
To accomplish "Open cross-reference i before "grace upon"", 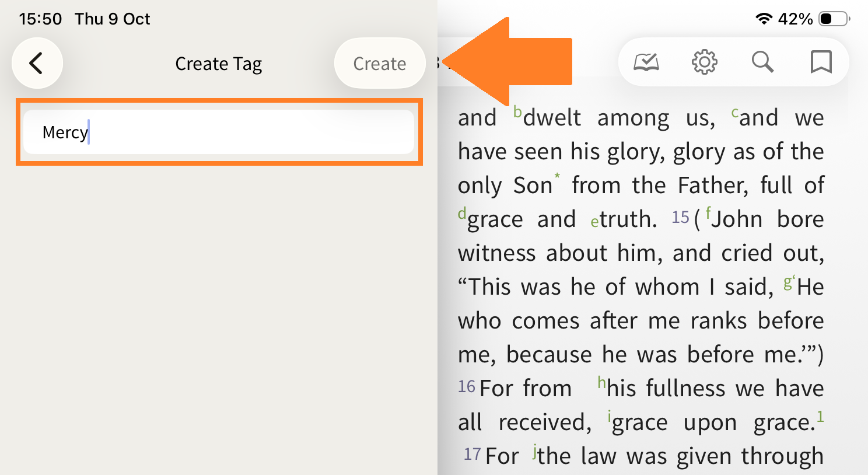I will click(x=609, y=416).
